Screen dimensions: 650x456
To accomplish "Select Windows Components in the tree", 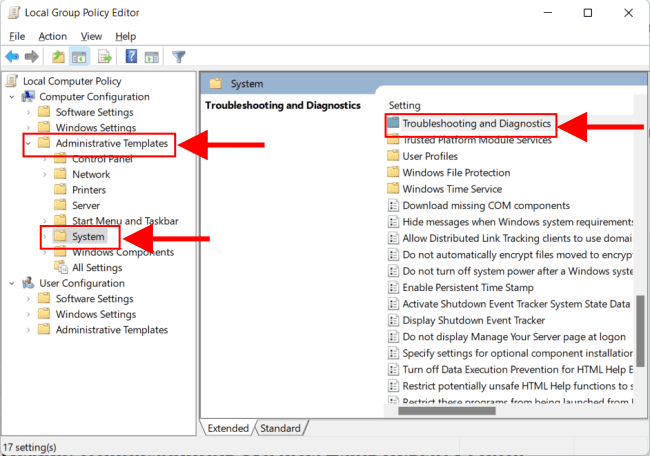I will [123, 252].
